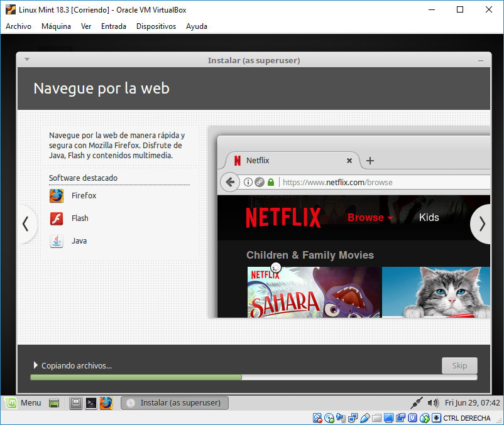Click the Software destacado heading

[83, 178]
